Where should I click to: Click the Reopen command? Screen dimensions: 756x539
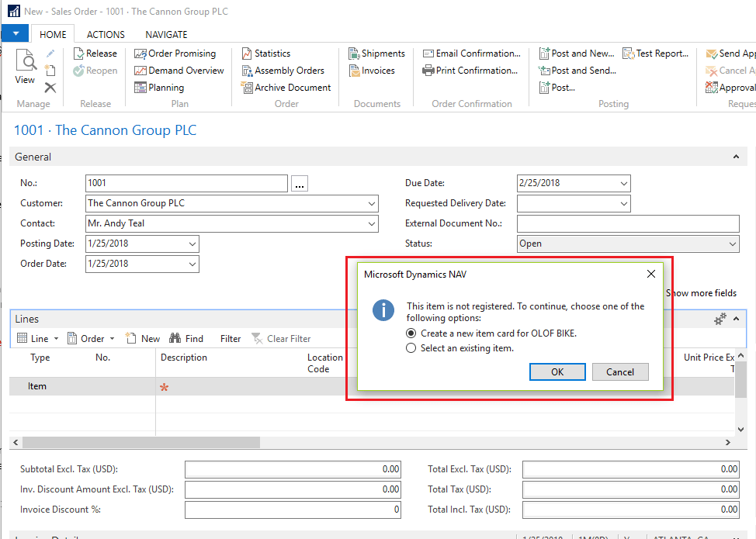(95, 71)
